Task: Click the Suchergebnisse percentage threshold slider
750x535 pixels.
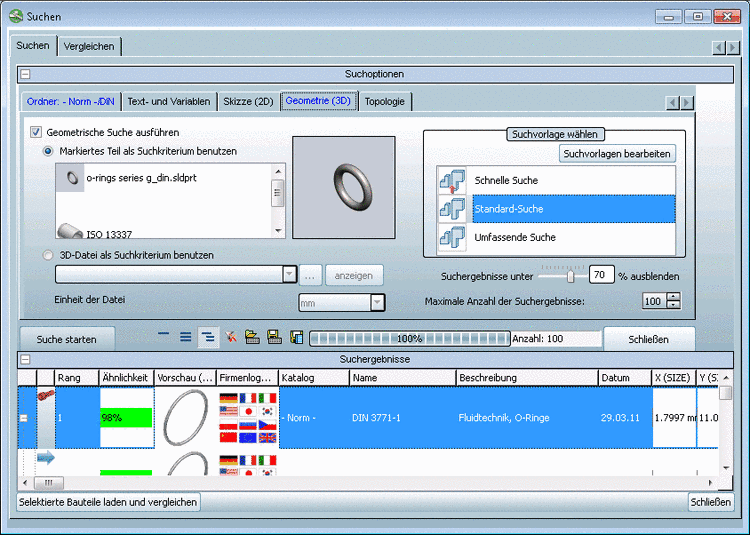Action: [570, 275]
